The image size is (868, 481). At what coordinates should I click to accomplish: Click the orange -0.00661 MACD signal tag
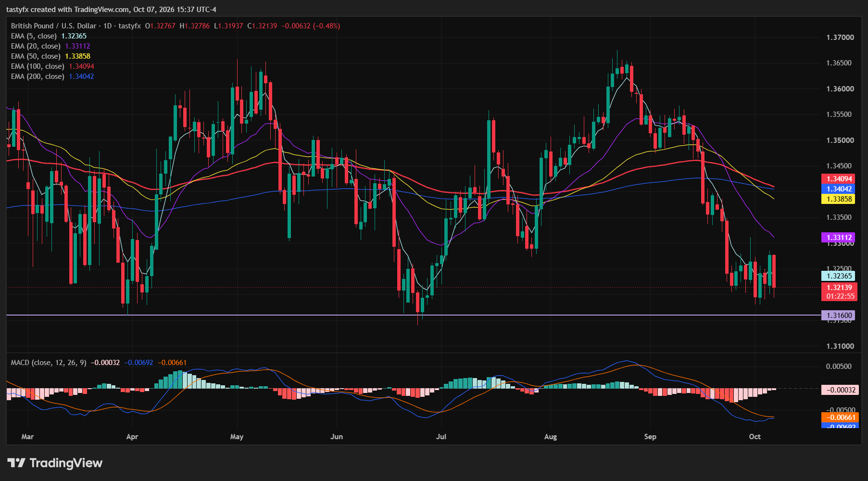840,418
